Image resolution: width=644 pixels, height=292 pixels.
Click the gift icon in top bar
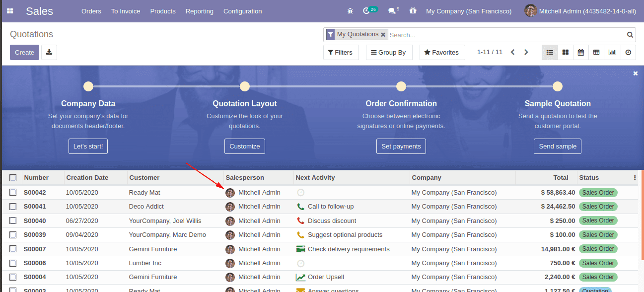tap(413, 11)
